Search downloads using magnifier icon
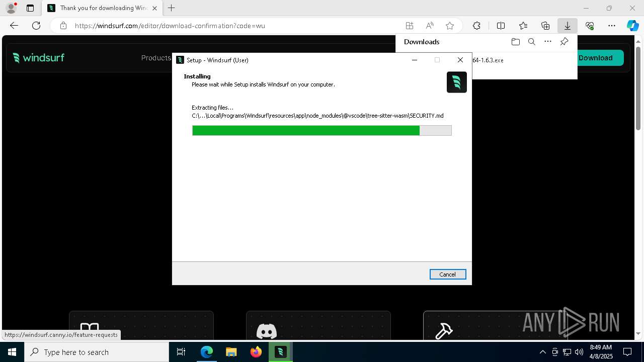 pos(532,42)
